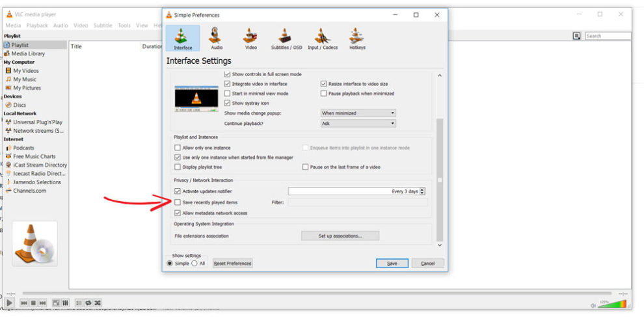Open the Interface preferences tab
The image size is (644, 317).
click(x=183, y=38)
